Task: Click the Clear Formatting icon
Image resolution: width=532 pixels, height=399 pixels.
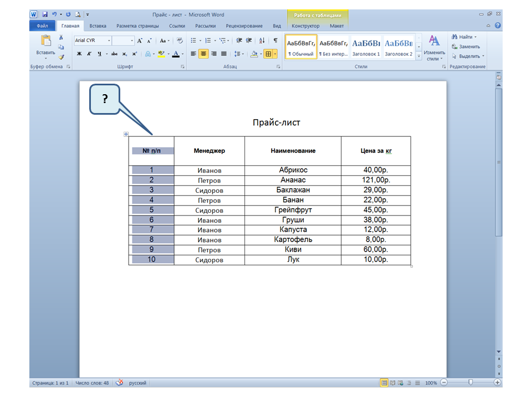Action: pyautogui.click(x=180, y=40)
